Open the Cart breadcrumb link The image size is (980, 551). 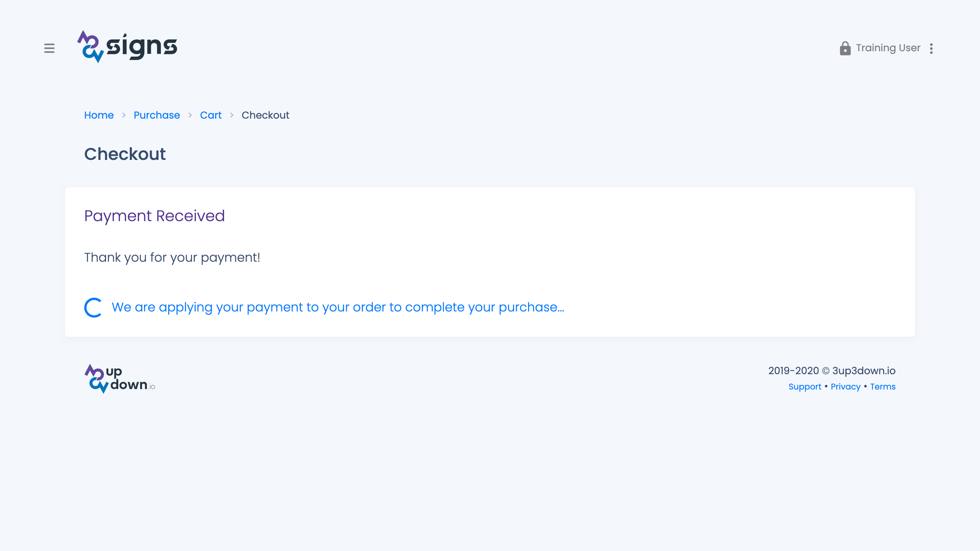click(211, 115)
